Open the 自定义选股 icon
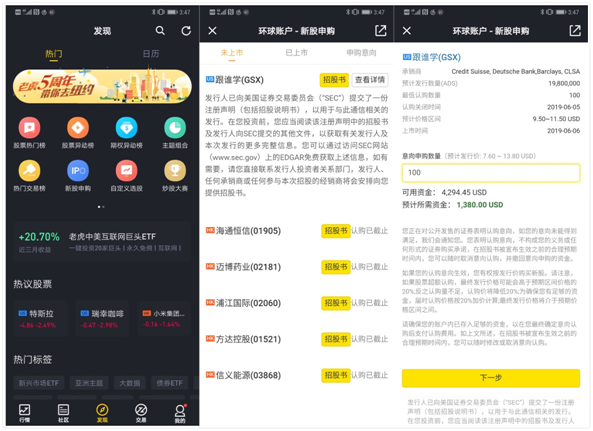This screenshot has height=431, width=593. coord(126,171)
